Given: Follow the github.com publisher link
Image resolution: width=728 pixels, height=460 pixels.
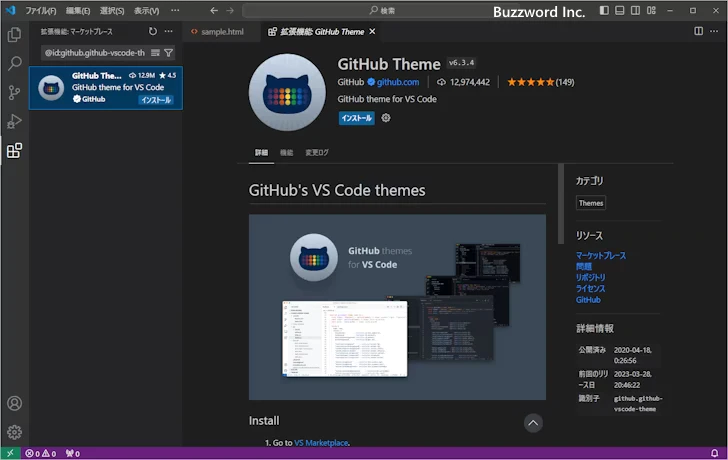Looking at the screenshot, I should pos(397,82).
